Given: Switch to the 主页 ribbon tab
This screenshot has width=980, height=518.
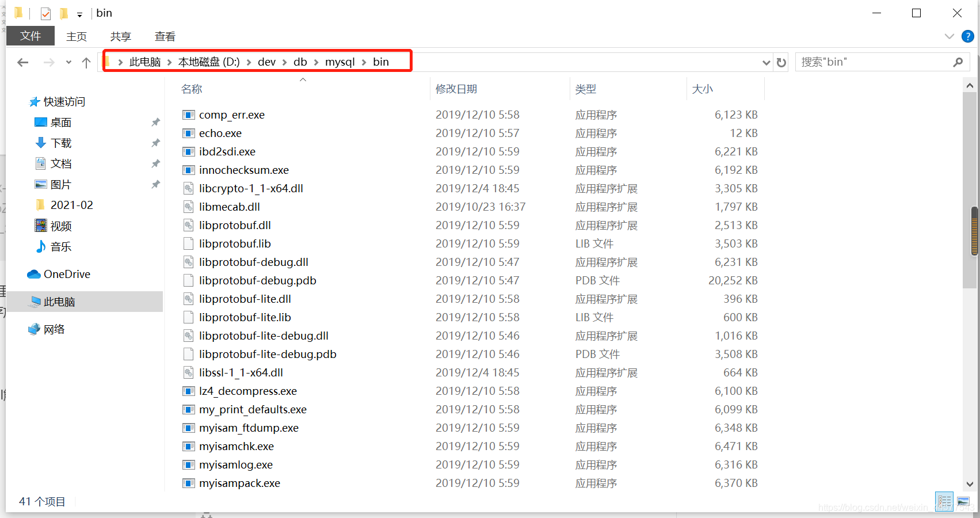Looking at the screenshot, I should [77, 36].
